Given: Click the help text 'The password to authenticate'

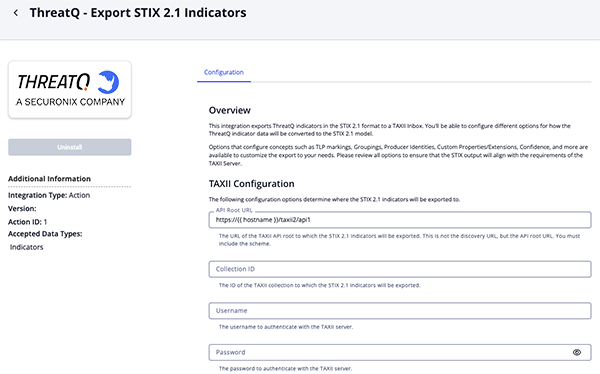Looking at the screenshot, I should coord(285,369).
